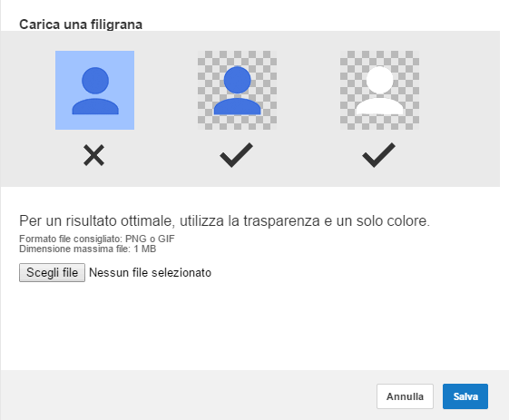Save the watermark with Salva
Screen dimensions: 509x420
point(465,396)
